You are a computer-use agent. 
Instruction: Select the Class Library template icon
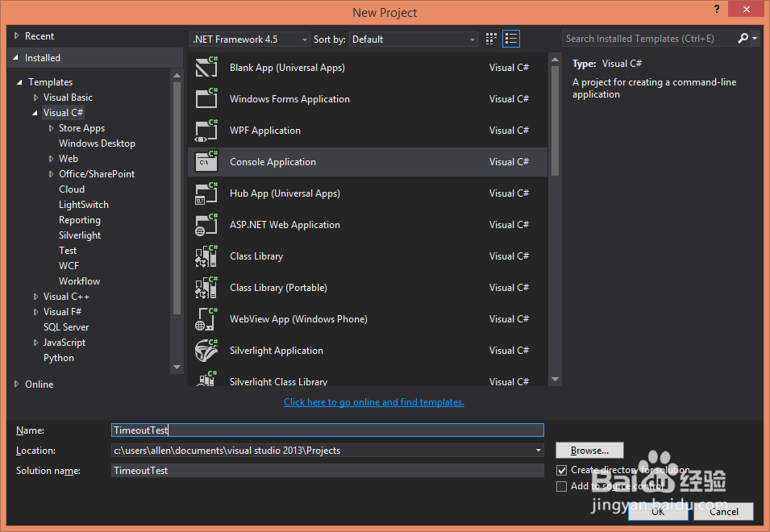pyautogui.click(x=206, y=256)
